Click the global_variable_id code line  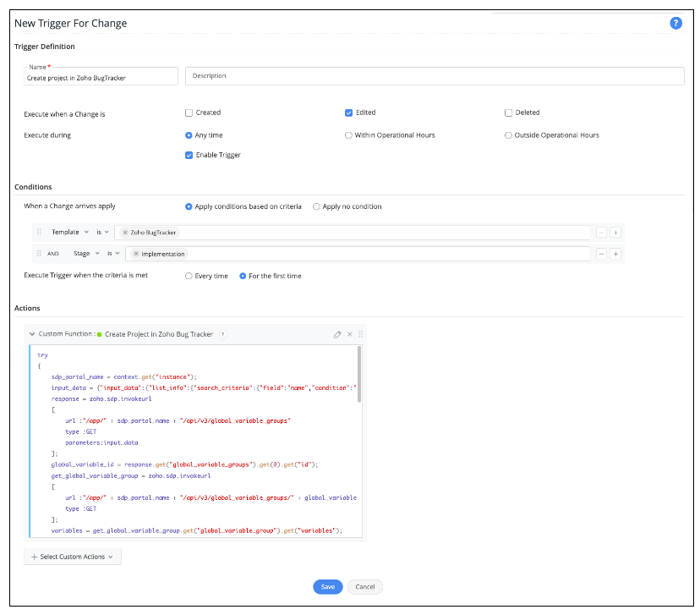point(184,464)
